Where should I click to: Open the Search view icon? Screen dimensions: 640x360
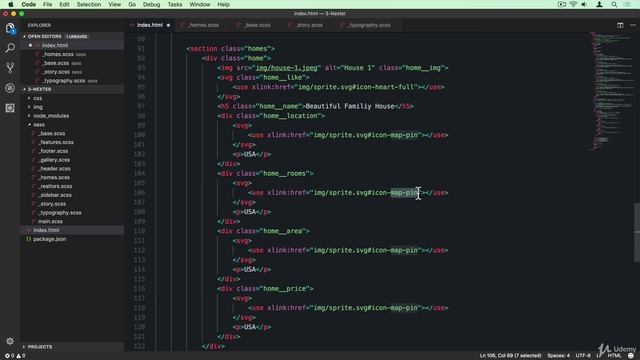[x=10, y=48]
